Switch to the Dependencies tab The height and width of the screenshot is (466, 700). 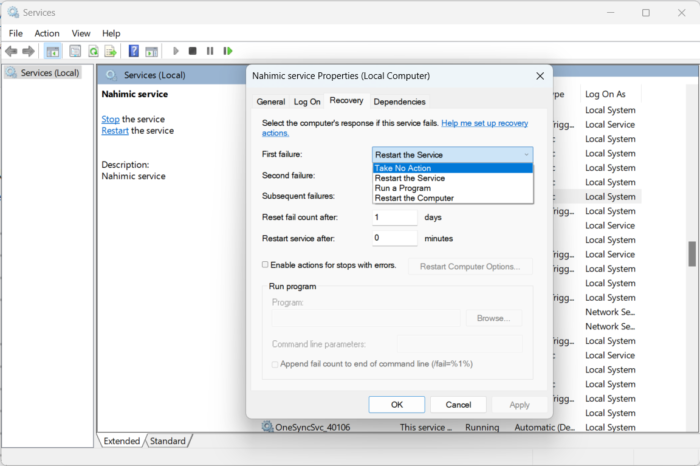(x=400, y=102)
